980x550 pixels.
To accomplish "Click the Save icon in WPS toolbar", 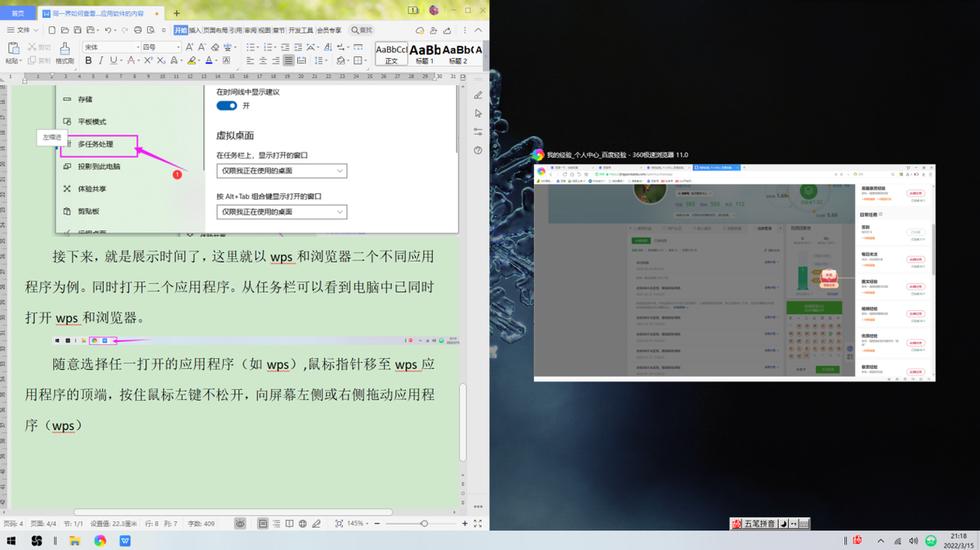I will [x=78, y=29].
